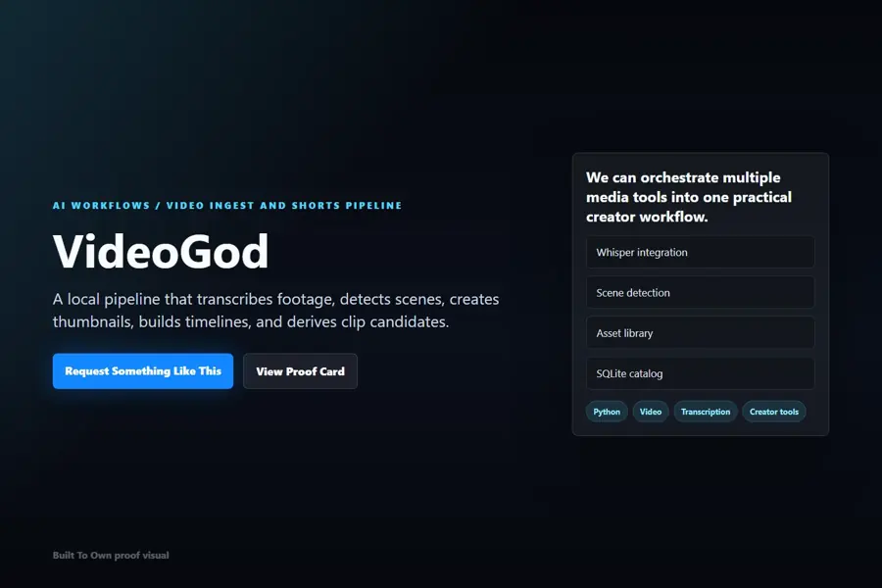The width and height of the screenshot is (882, 588).
Task: Click the local pipeline description paragraph
Action: [x=275, y=310]
